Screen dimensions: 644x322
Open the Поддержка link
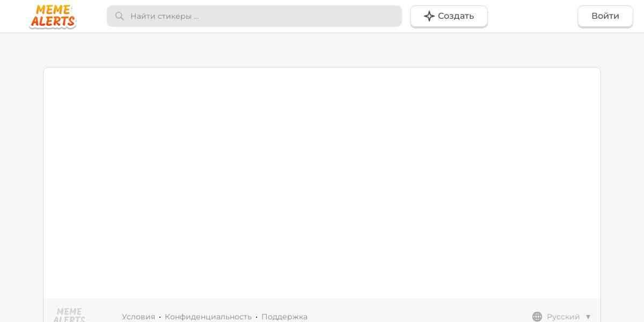[284, 317]
